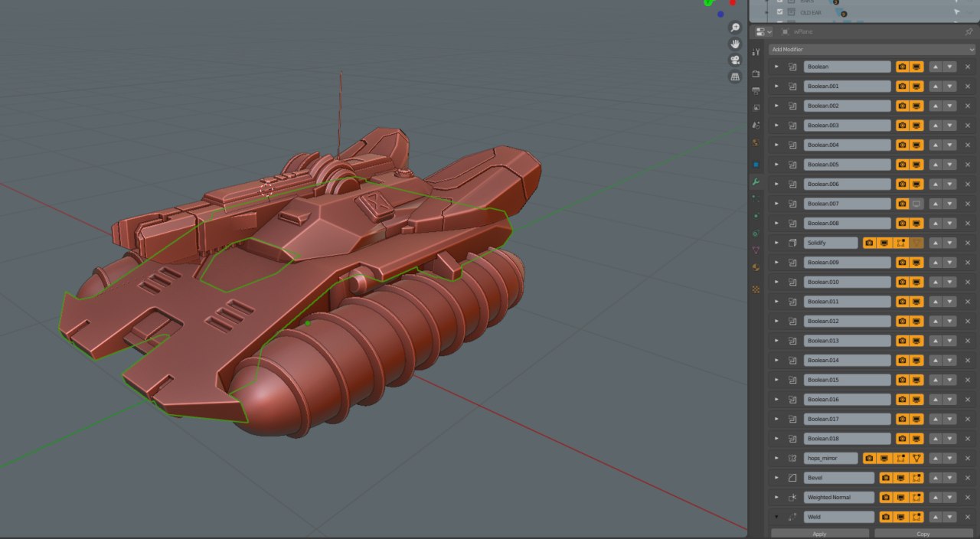Expand the Solidify modifier panel
This screenshot has height=539, width=980.
pos(776,243)
